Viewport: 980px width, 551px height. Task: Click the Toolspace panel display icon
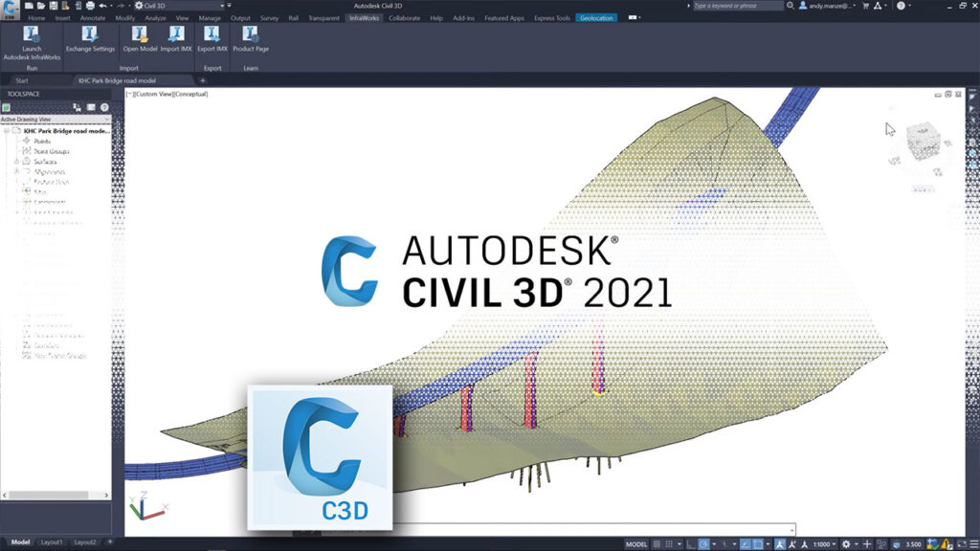pyautogui.click(x=91, y=107)
